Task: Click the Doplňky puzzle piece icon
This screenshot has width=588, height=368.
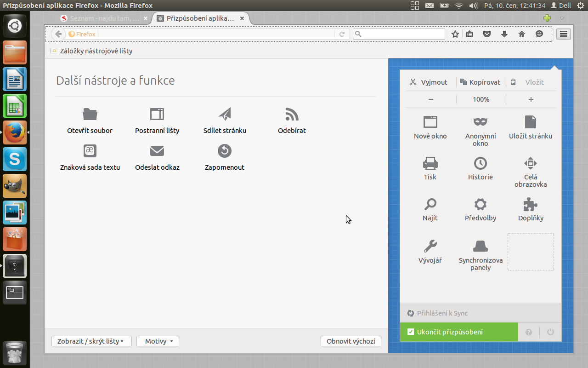Action: 531,204
